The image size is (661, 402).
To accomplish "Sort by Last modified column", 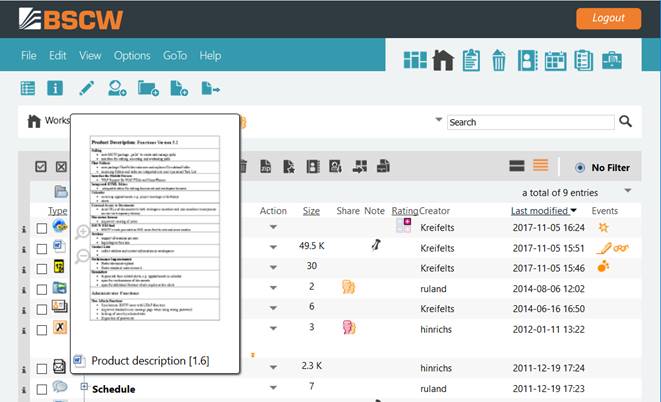I will point(540,211).
